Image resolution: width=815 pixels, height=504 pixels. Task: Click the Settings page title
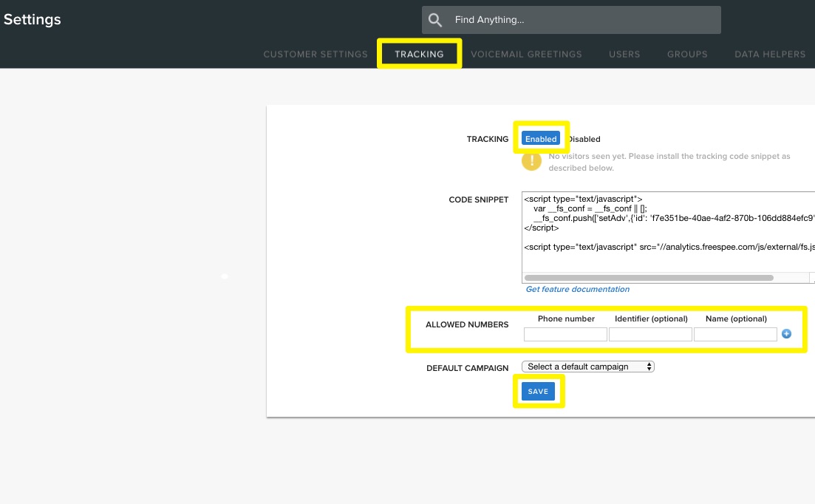pos(33,19)
